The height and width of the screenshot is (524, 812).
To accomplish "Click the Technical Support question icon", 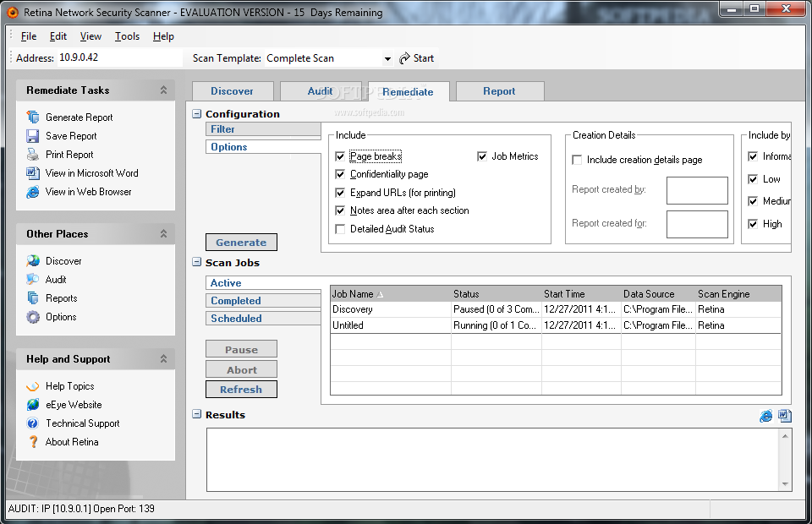I will tap(33, 423).
